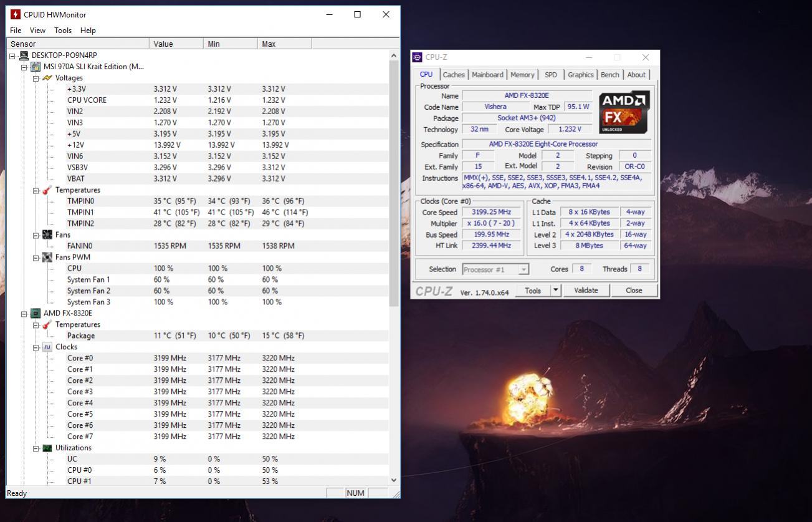Click the scrollbar up arrow in HWMonitor
The width and height of the screenshot is (812, 522).
coord(394,56)
